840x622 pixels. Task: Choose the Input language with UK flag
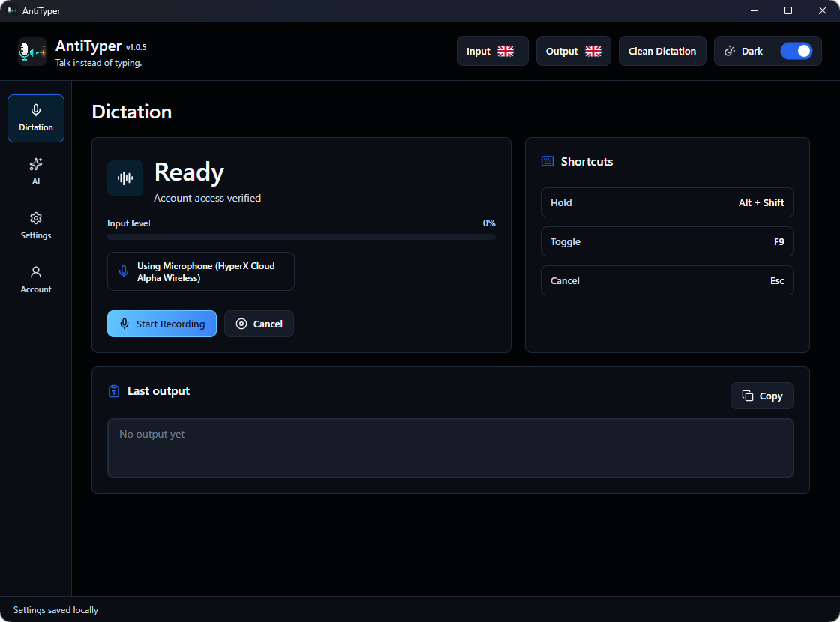click(492, 52)
